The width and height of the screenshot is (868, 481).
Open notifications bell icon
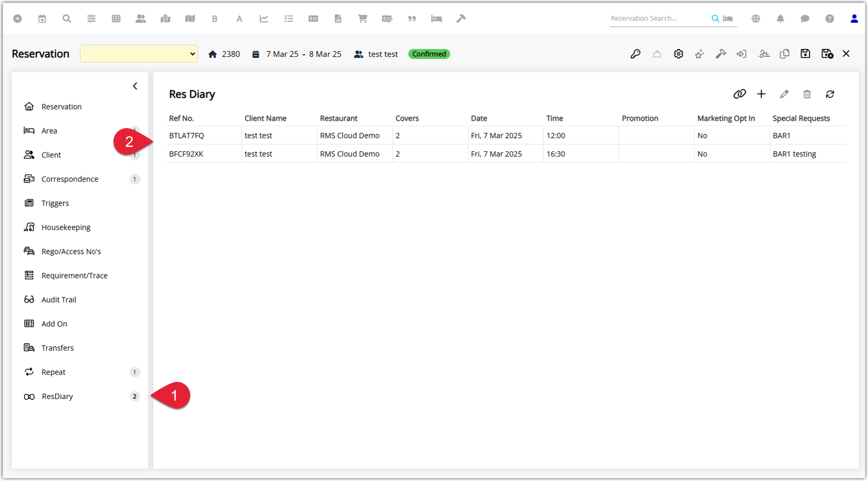(x=780, y=19)
